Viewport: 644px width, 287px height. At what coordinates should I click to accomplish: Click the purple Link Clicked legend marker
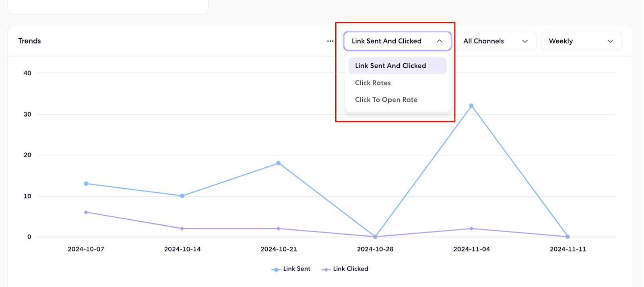[326, 270]
